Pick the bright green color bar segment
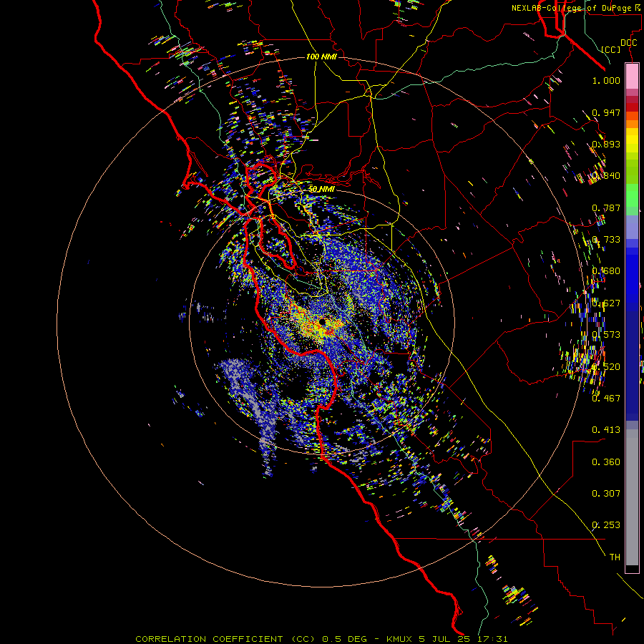This screenshot has height=644, width=644. (x=632, y=195)
